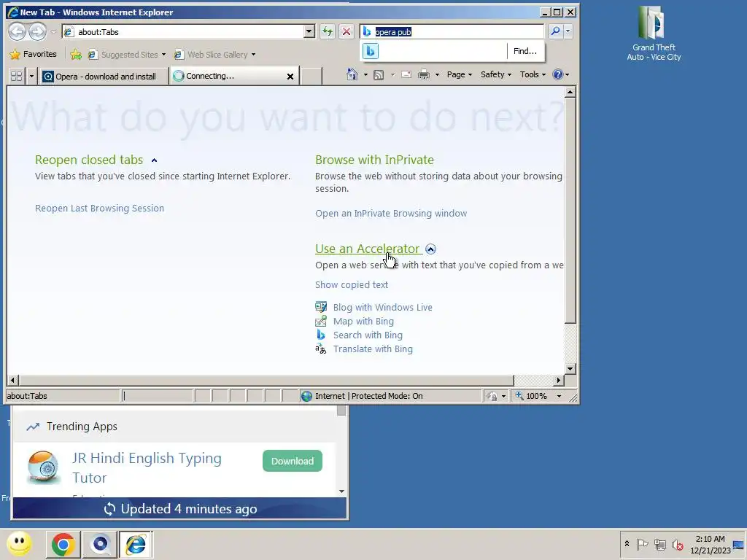Open recent pages dropdown next to Forward
This screenshot has height=560, width=747.
[53, 32]
